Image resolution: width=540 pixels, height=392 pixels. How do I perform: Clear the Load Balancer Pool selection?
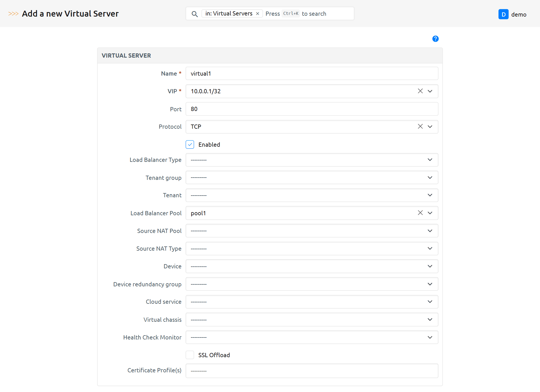(x=420, y=213)
